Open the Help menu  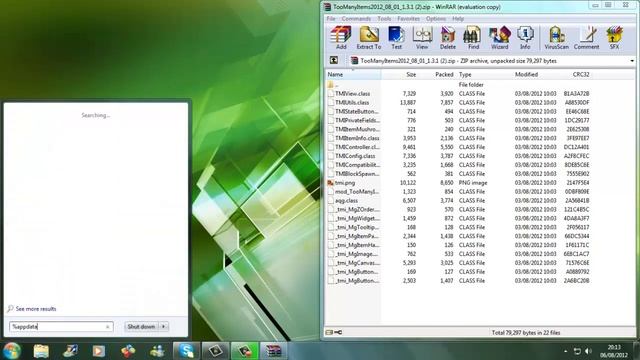coord(458,19)
